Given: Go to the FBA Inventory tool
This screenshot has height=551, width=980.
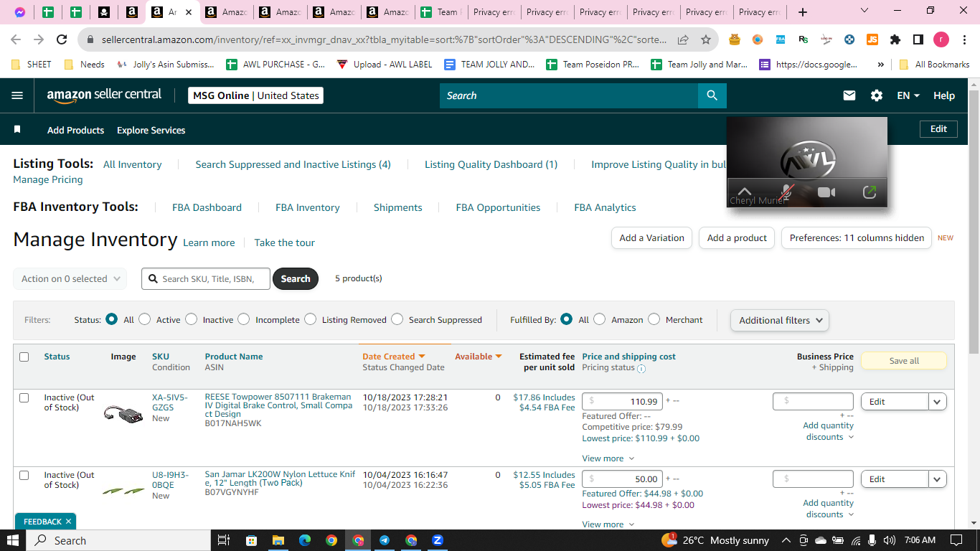Looking at the screenshot, I should (x=307, y=207).
